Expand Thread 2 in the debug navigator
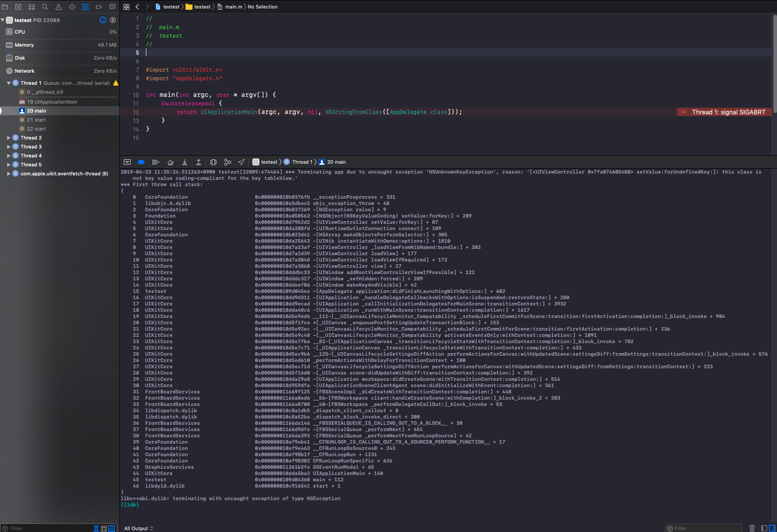 tap(8, 138)
